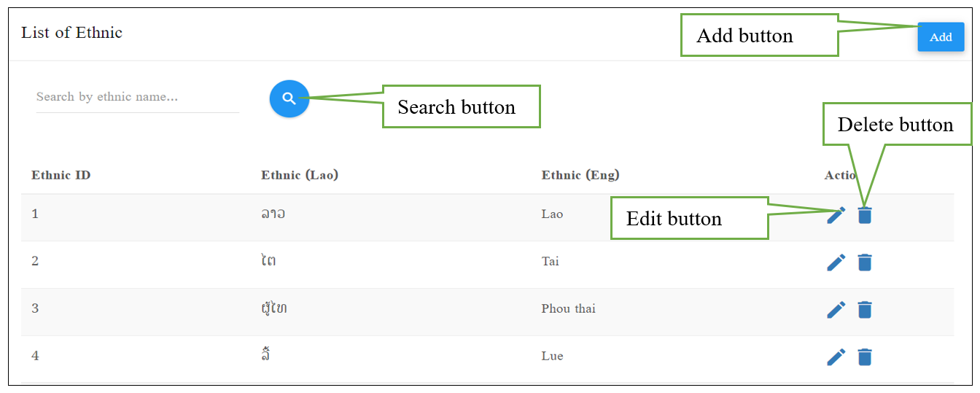Click the Ethnic (Eng) column header
The width and height of the screenshot is (980, 393).
[580, 175]
